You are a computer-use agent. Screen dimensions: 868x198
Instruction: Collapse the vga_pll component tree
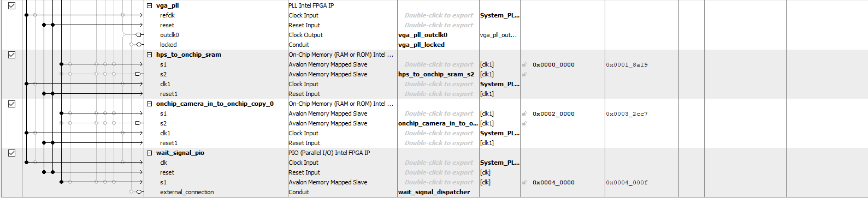pyautogui.click(x=150, y=5)
